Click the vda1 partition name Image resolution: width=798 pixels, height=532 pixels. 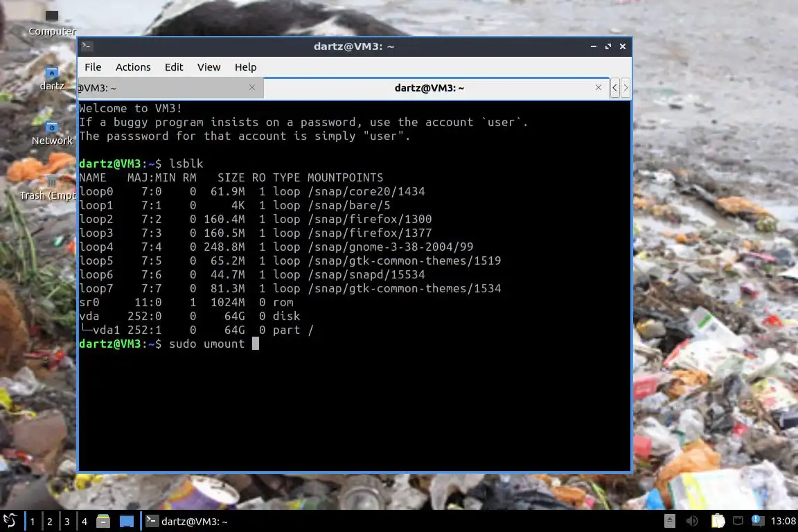click(106, 330)
